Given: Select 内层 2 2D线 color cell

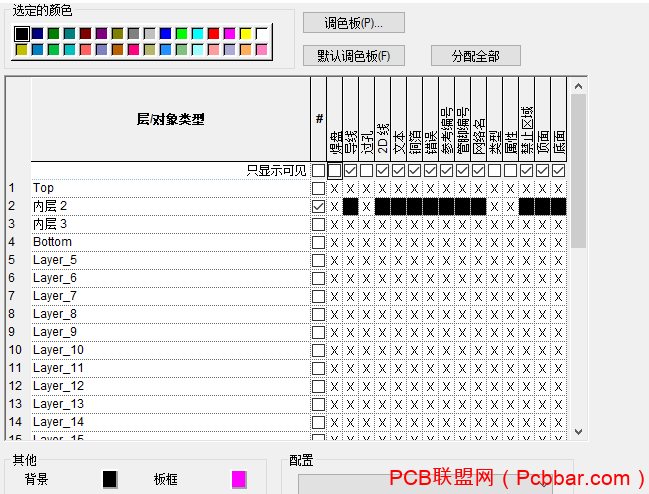Looking at the screenshot, I should tap(382, 206).
